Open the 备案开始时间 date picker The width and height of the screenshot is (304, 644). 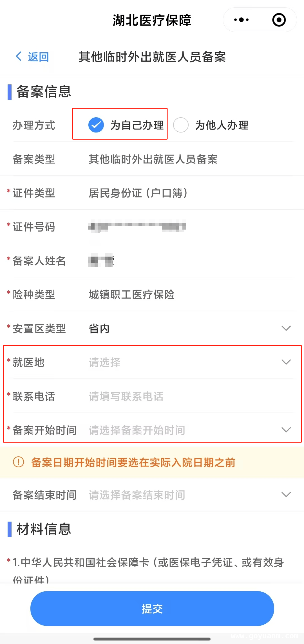click(x=152, y=430)
